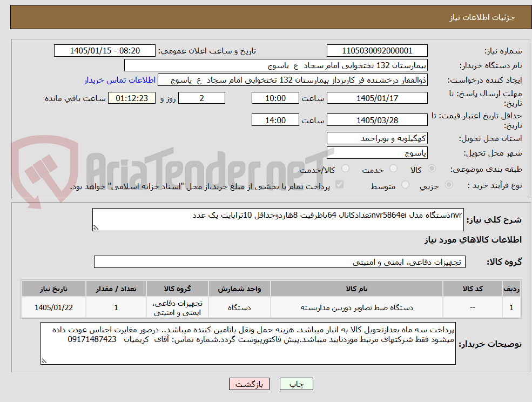532x402 pixels.
Task: Select the کالا radio button
Action: (432, 169)
